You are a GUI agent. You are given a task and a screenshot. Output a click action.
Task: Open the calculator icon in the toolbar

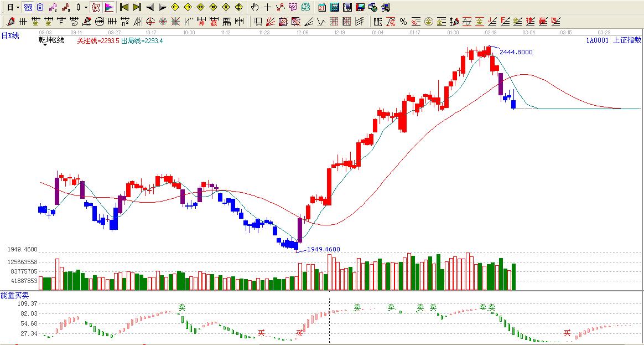coord(335,7)
